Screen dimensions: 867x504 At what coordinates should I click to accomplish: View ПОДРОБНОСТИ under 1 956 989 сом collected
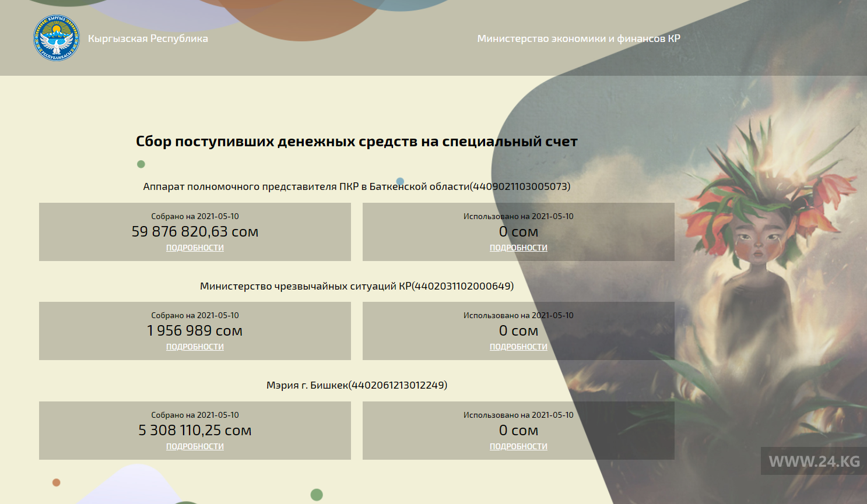[x=195, y=347]
